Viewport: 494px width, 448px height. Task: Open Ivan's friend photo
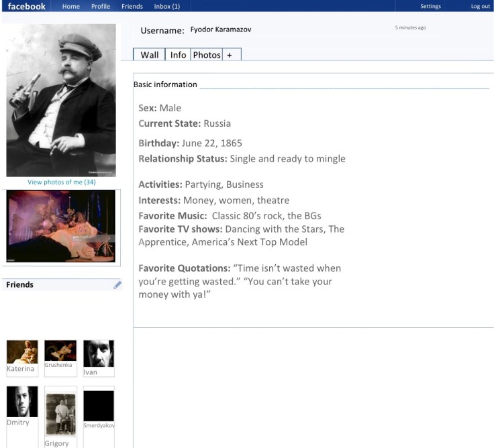[x=99, y=353]
